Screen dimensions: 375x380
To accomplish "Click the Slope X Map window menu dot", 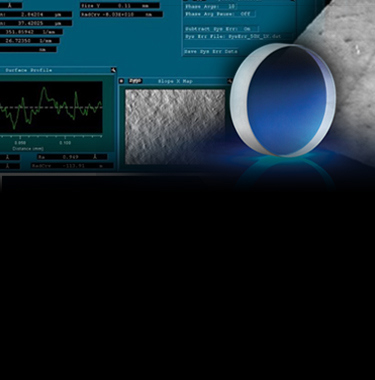I will click(122, 81).
